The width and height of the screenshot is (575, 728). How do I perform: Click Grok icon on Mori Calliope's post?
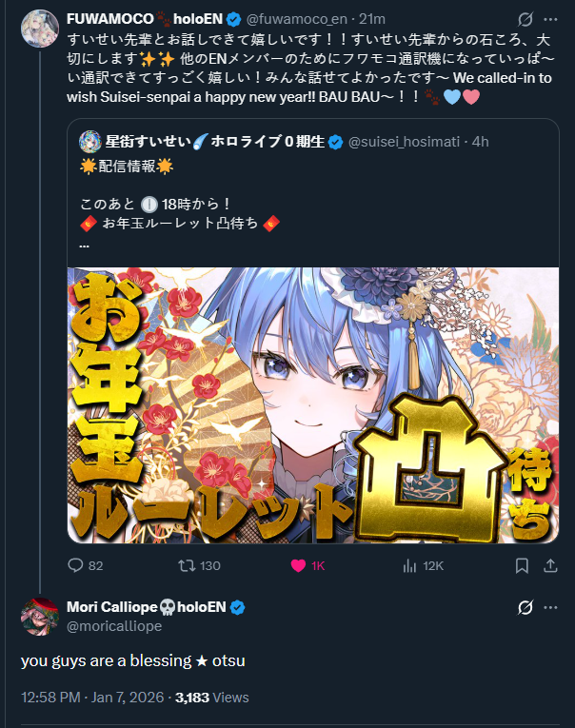point(525,607)
